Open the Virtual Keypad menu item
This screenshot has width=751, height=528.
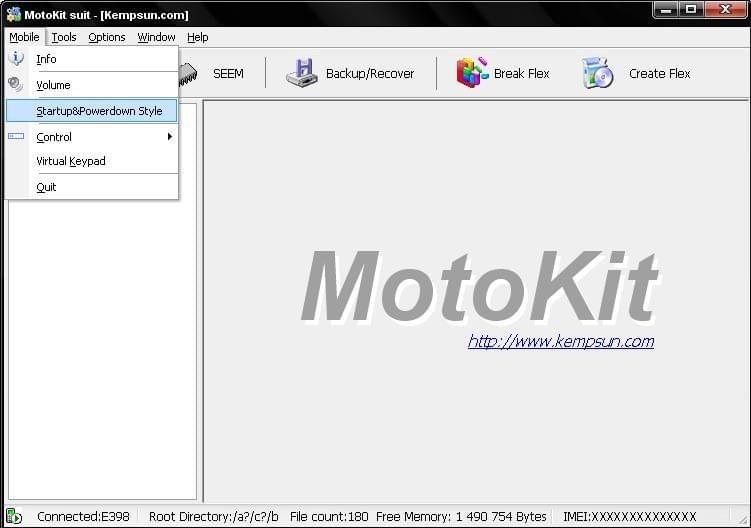(71, 161)
